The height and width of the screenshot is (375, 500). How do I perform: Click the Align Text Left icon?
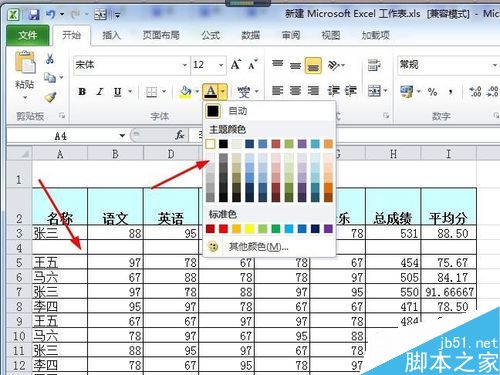pyautogui.click(x=277, y=91)
